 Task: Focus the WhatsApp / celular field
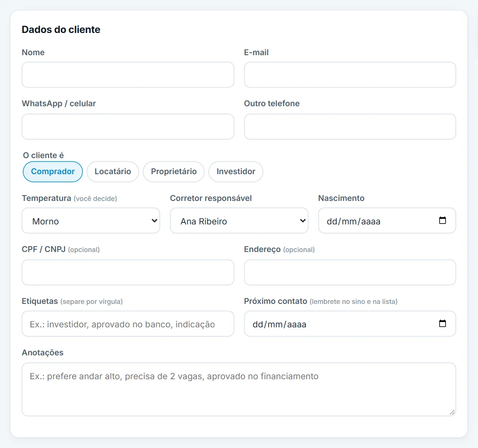[128, 127]
